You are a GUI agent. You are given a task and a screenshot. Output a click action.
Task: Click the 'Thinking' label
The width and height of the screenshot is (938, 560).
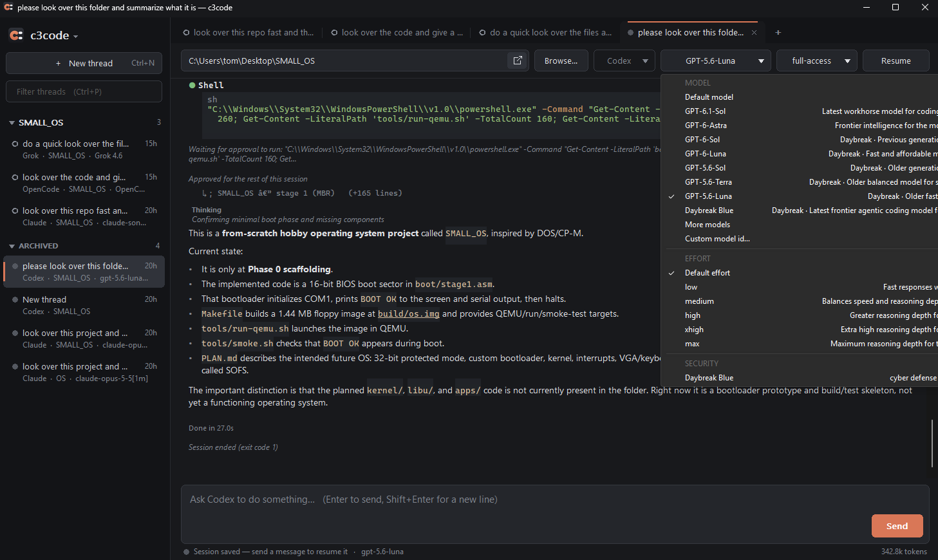point(206,210)
